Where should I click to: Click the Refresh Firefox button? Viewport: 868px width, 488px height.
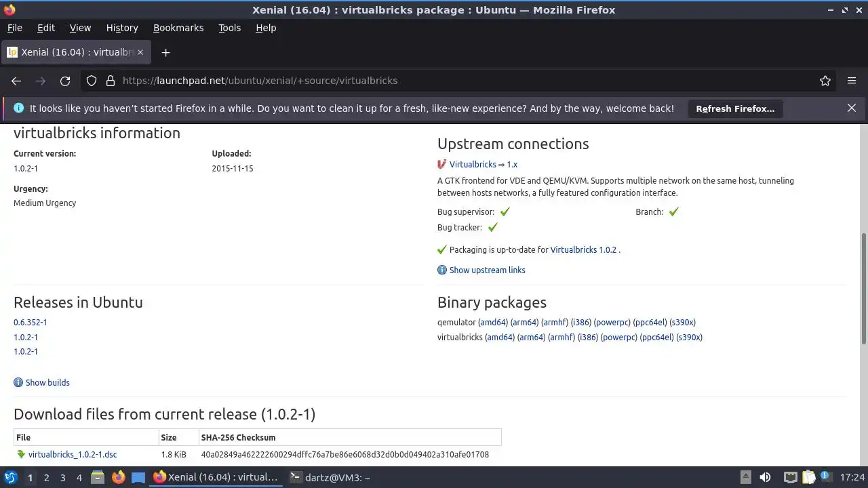click(735, 108)
